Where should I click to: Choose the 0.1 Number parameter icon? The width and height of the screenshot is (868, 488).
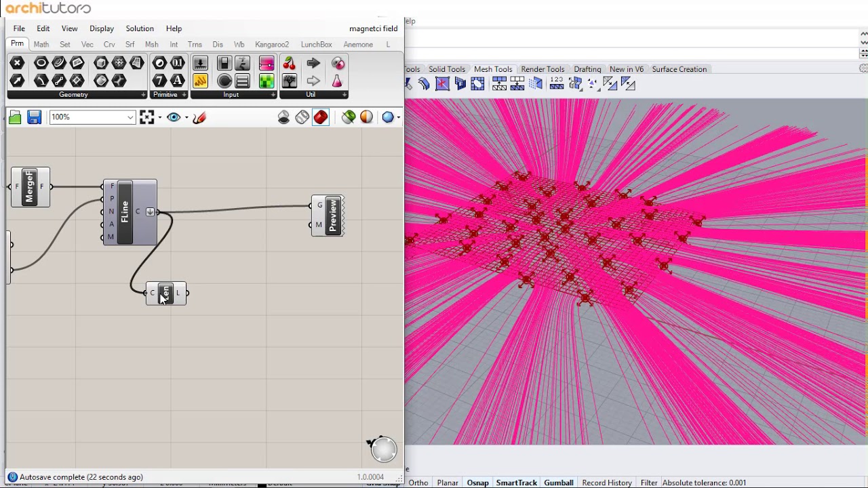point(178,63)
